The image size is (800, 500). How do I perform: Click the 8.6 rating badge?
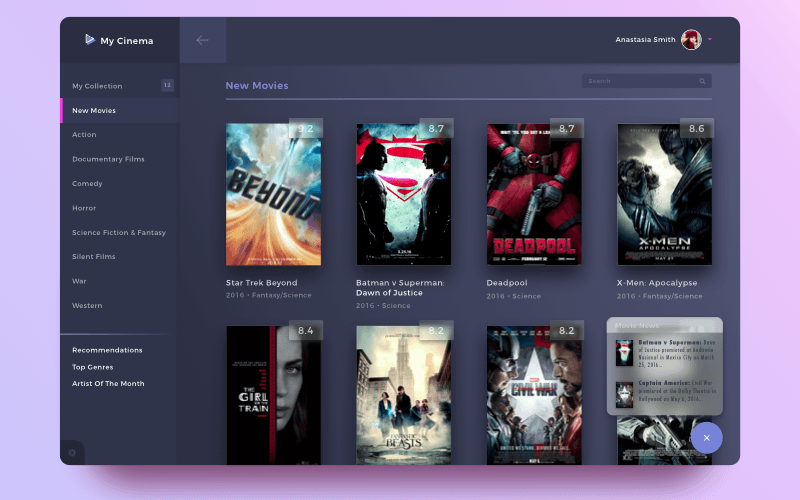(x=696, y=129)
